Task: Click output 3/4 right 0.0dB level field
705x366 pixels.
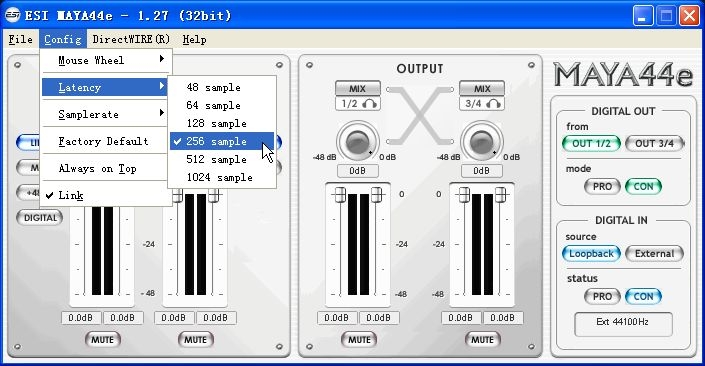Action: click(503, 318)
